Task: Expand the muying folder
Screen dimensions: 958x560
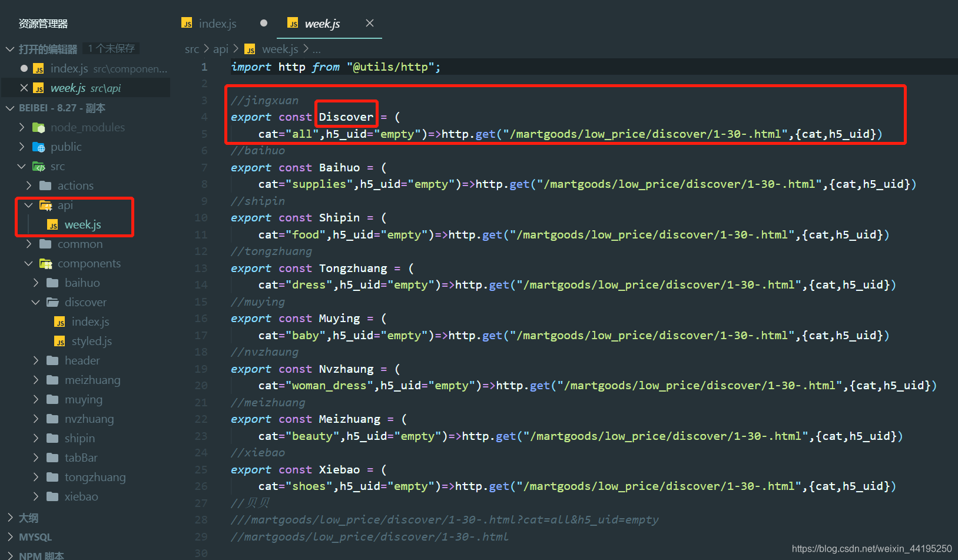Action: [x=36, y=399]
